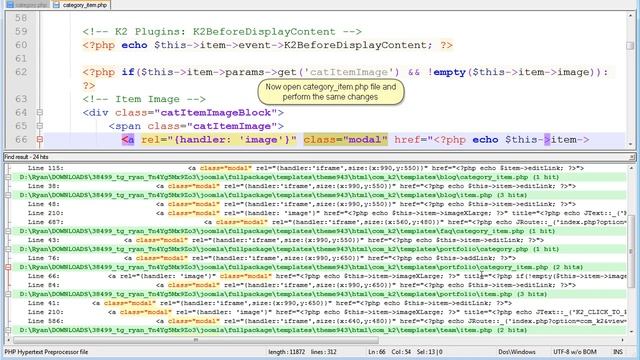Select the 'Line 115:' search result
The width and height of the screenshot is (640, 360).
tap(306, 168)
